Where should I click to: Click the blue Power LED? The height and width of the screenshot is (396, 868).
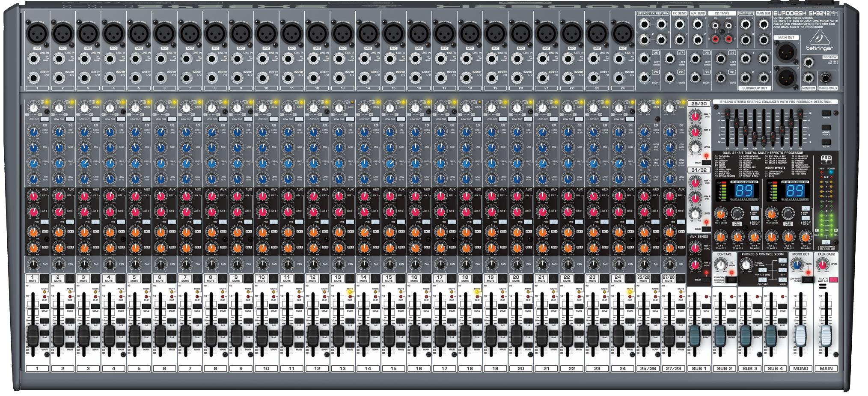(831, 172)
